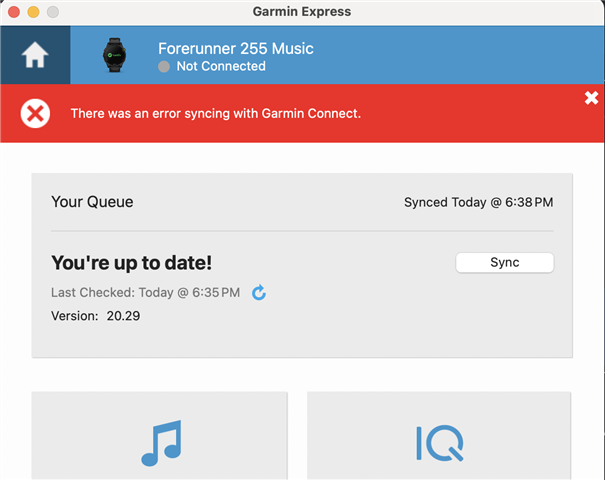The height and width of the screenshot is (480, 605).
Task: Click the Last Checked timestamp text
Action: point(145,292)
